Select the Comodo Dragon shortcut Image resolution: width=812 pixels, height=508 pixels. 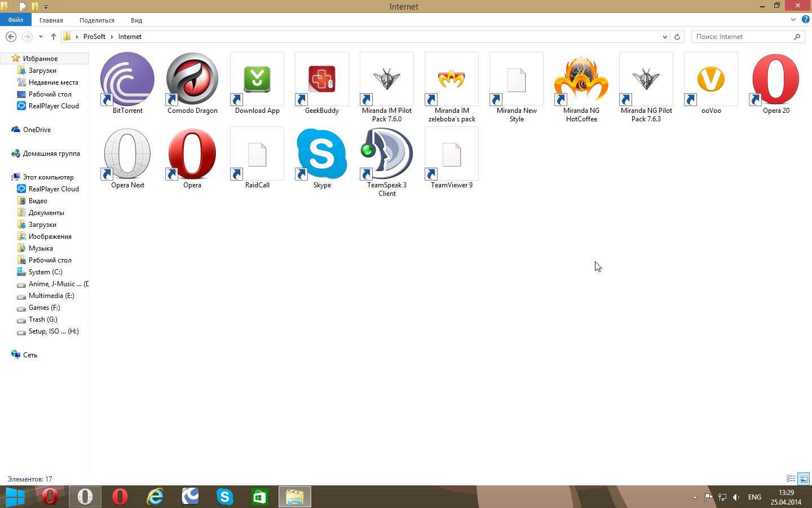click(192, 79)
